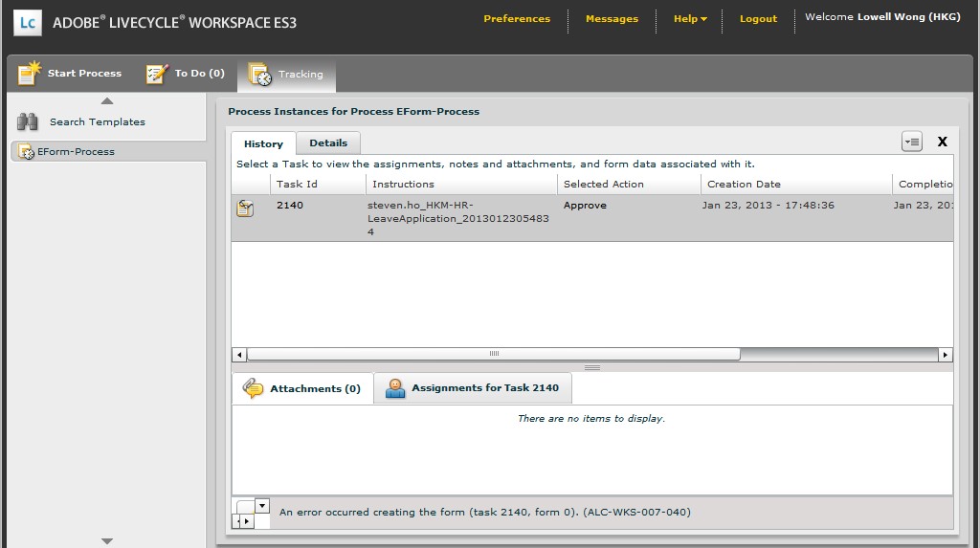Click the EForm-Process gear document icon

(26, 152)
